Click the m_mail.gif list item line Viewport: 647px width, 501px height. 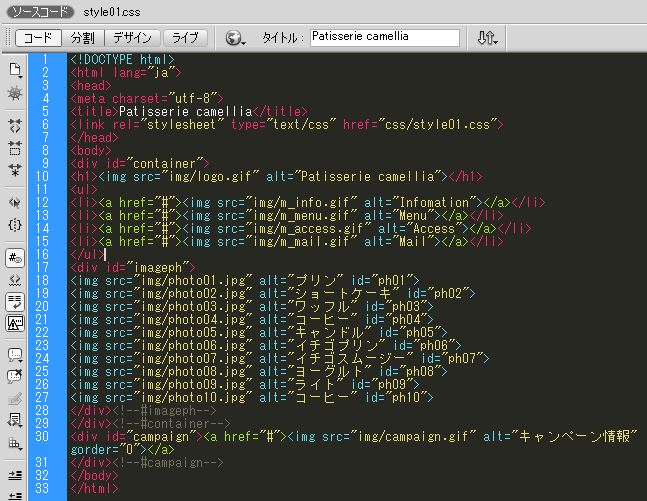click(287, 242)
